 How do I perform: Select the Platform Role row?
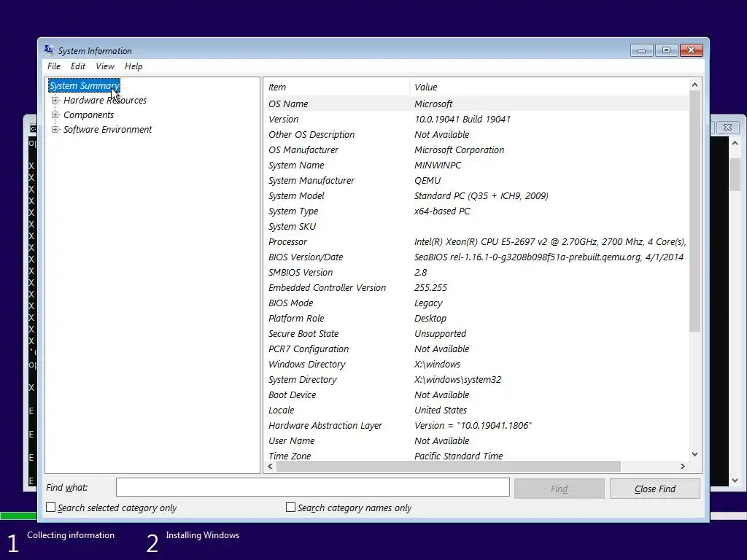[476, 318]
